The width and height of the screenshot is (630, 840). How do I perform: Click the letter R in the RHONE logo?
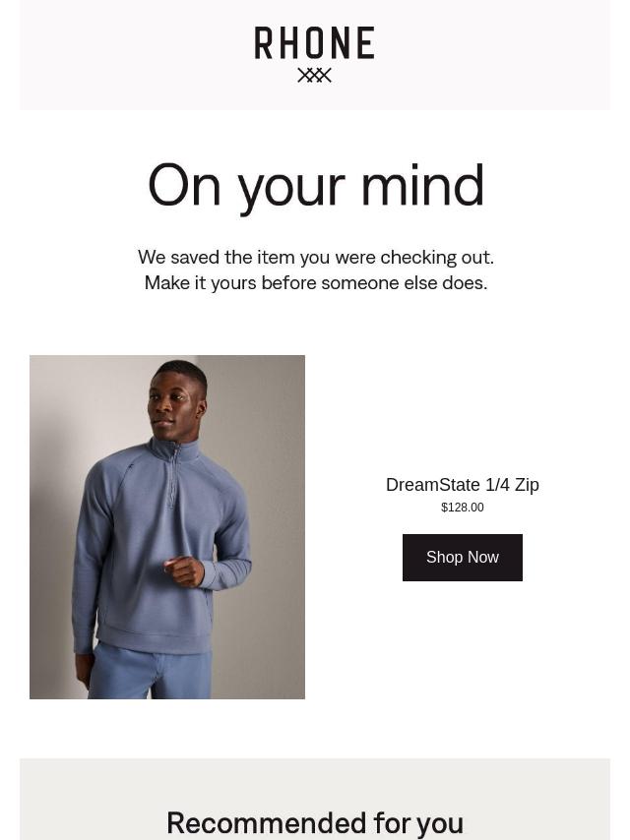click(264, 43)
